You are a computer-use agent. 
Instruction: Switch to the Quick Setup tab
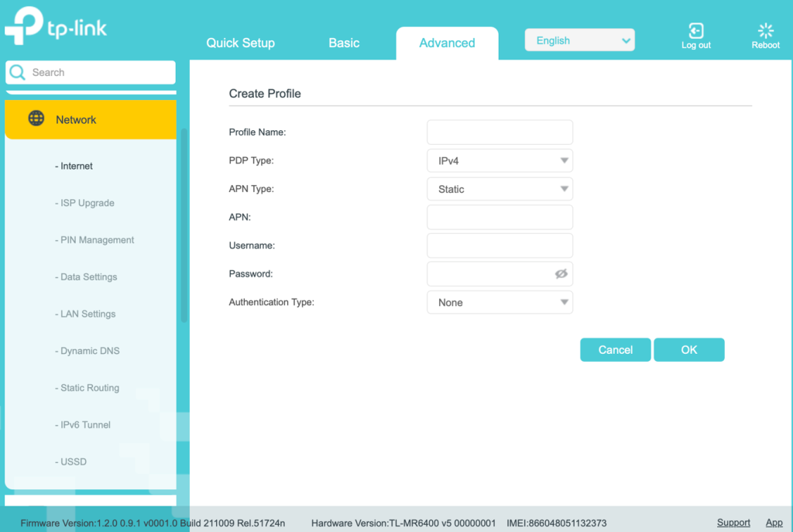240,43
